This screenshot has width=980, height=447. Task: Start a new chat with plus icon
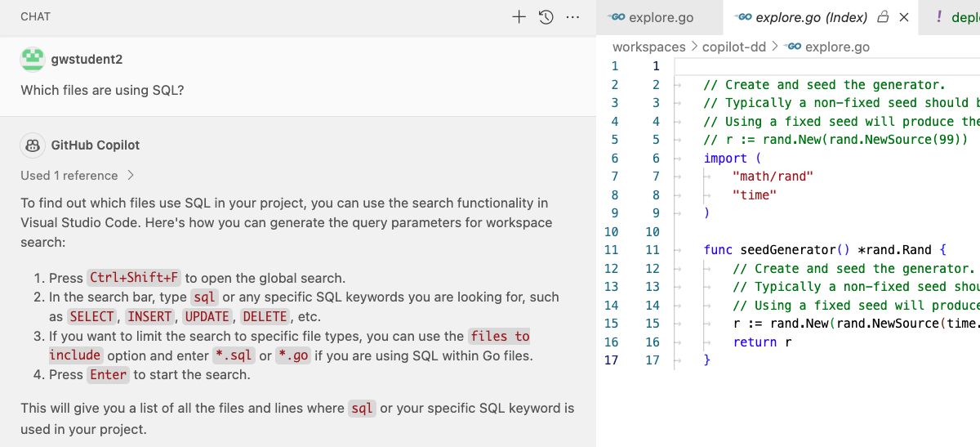[519, 16]
